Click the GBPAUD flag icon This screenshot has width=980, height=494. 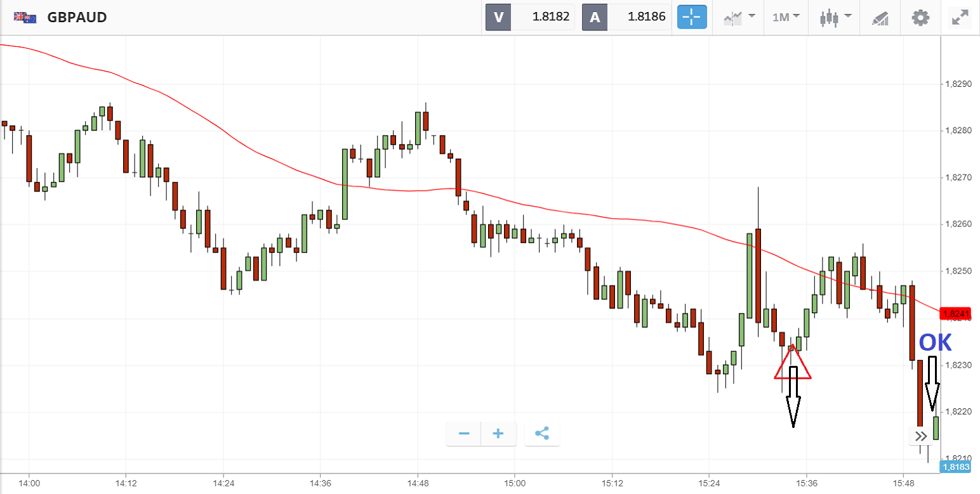point(25,17)
